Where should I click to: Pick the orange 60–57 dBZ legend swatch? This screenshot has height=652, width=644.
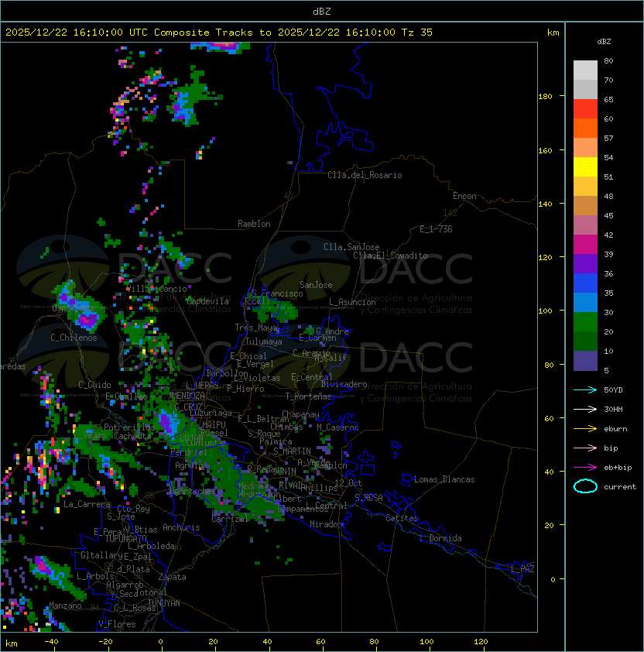coord(585,128)
